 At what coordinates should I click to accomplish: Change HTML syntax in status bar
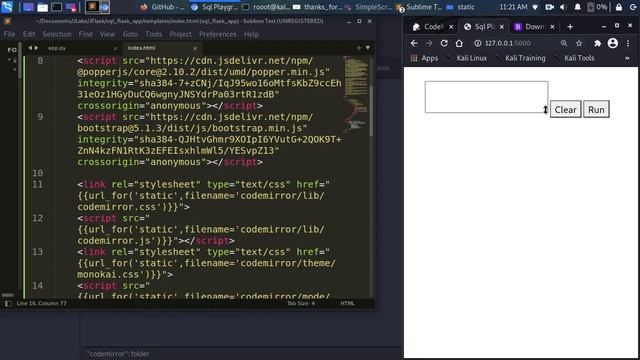pos(347,303)
